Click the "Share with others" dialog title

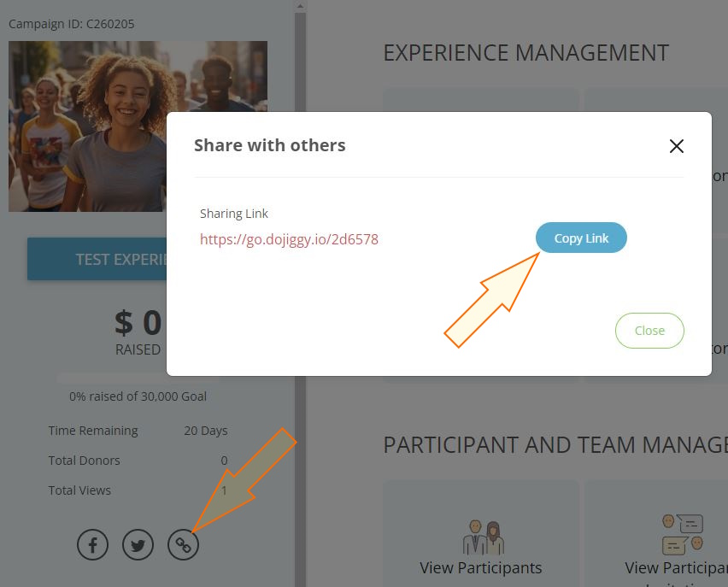(x=270, y=145)
